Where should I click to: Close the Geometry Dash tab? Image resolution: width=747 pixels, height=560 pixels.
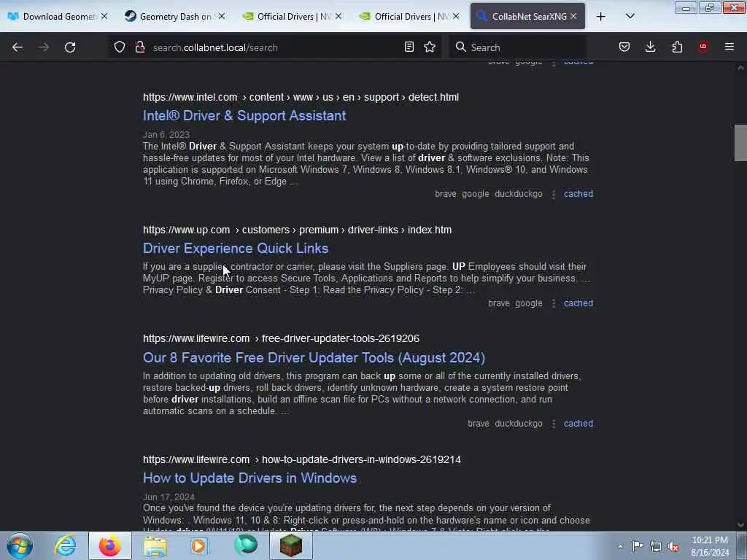pos(222,16)
